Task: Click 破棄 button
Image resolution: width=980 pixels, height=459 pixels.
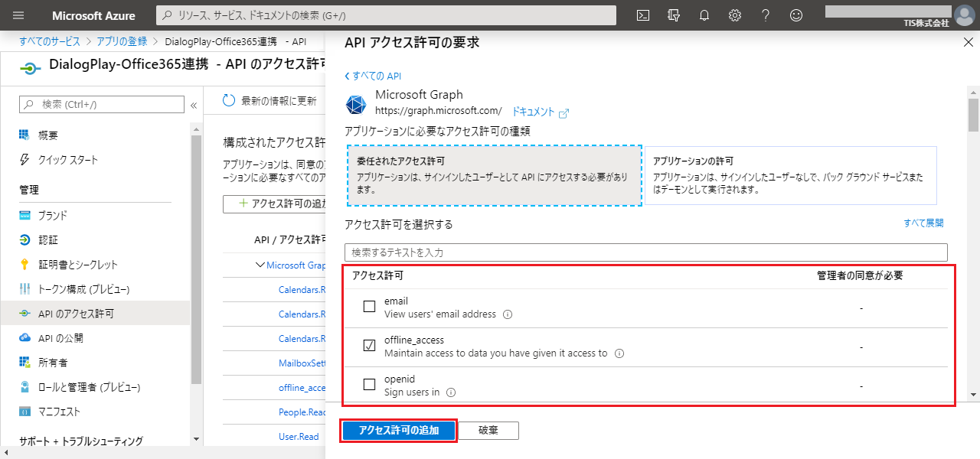Action: click(x=488, y=430)
